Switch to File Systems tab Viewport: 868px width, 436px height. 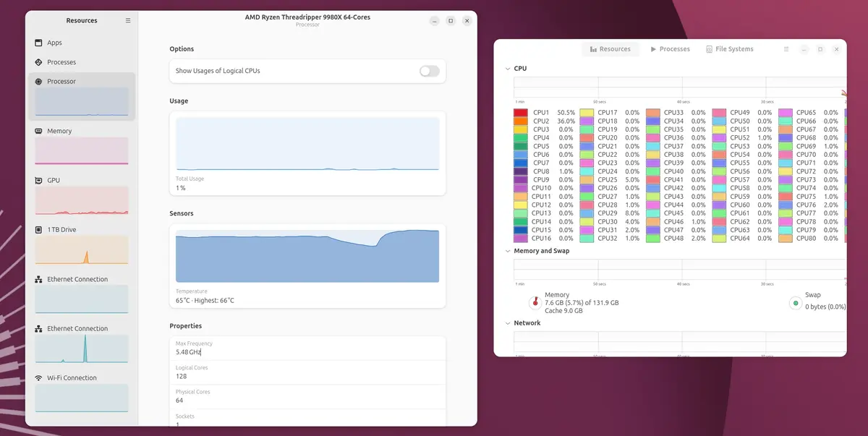click(x=730, y=49)
